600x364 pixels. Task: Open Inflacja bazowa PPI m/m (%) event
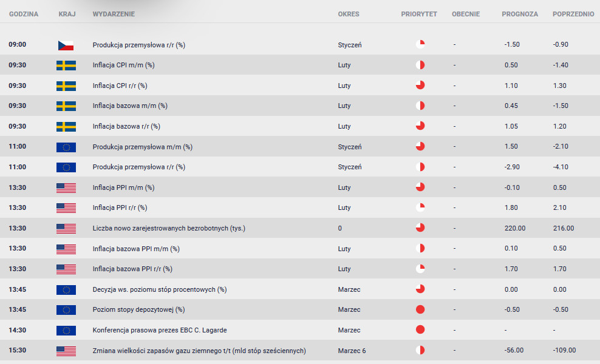coord(136,249)
